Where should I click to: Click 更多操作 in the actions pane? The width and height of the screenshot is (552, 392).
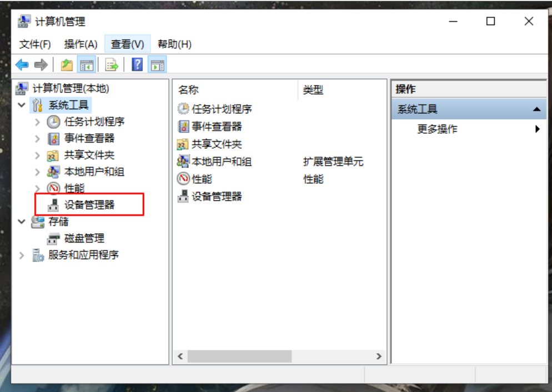coord(437,129)
